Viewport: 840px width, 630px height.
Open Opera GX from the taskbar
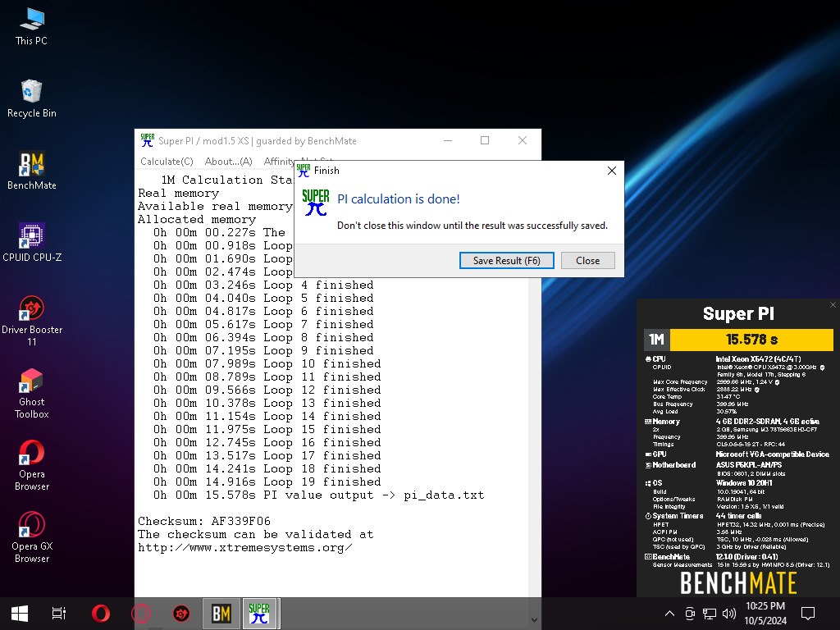pyautogui.click(x=141, y=614)
